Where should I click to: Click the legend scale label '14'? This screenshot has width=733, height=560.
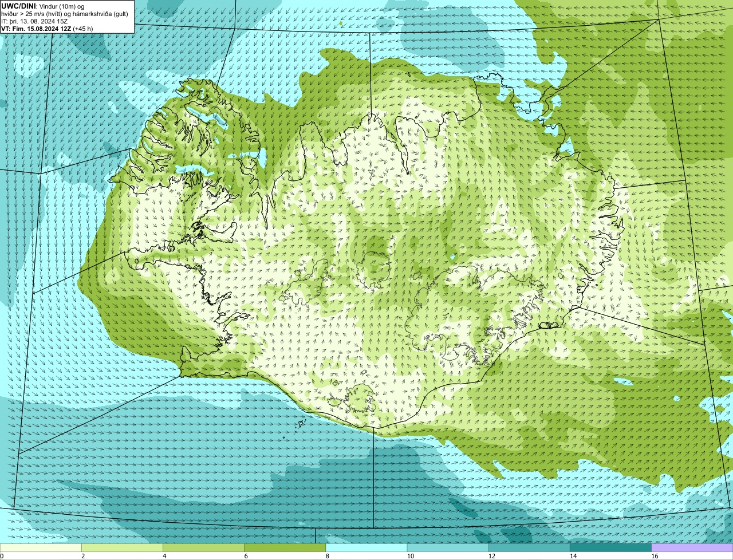pyautogui.click(x=573, y=556)
